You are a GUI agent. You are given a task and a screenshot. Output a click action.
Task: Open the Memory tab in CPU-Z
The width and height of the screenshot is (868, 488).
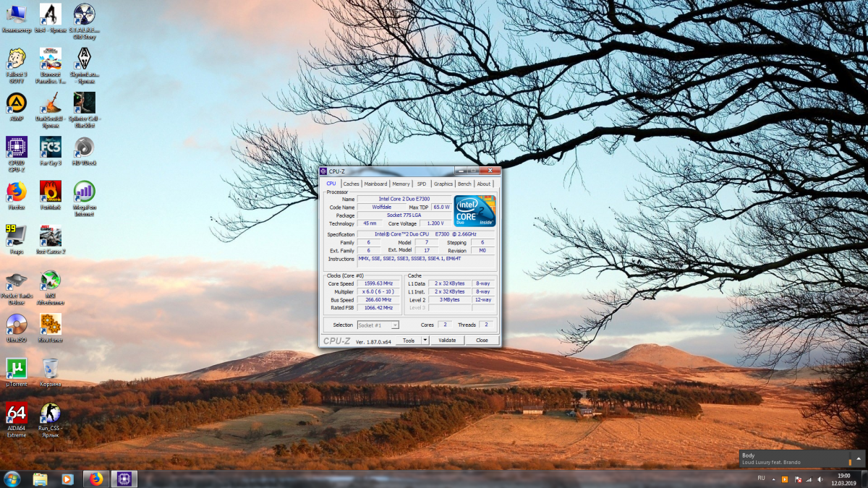click(x=401, y=184)
